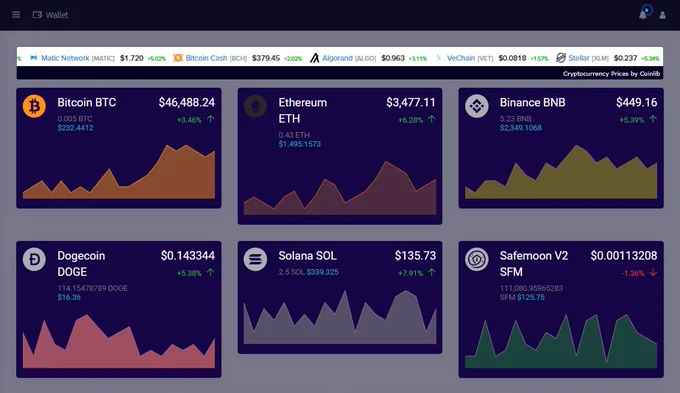Open Matic Network ticker link
Viewport: 680px width, 393px height.
(x=65, y=58)
